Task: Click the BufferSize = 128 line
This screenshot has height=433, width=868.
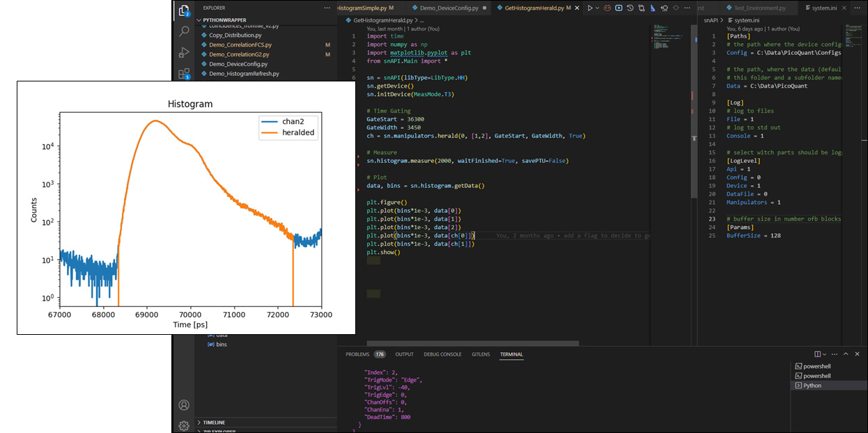Action: coord(754,236)
